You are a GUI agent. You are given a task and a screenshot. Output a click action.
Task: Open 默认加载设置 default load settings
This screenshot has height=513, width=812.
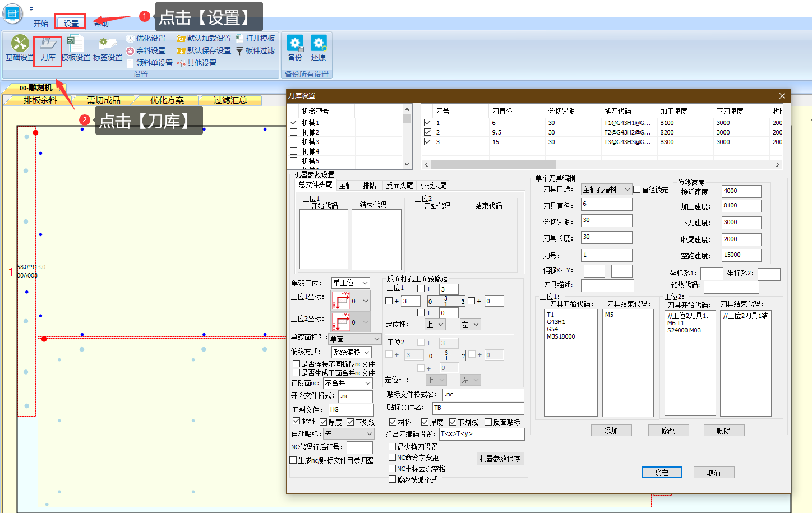(204, 38)
